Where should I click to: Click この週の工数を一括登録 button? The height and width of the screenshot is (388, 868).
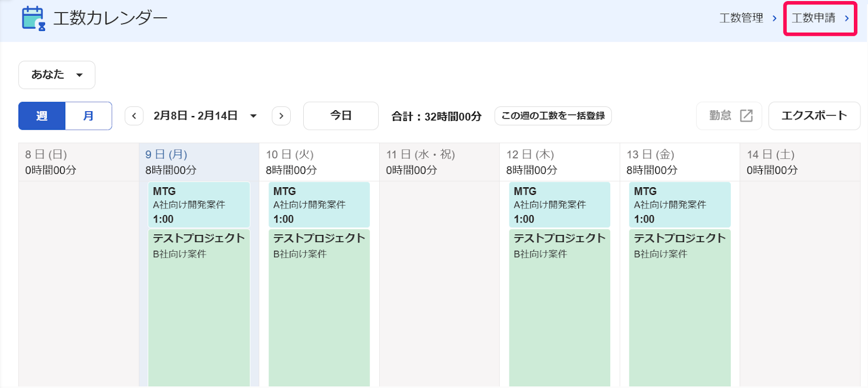coord(553,116)
